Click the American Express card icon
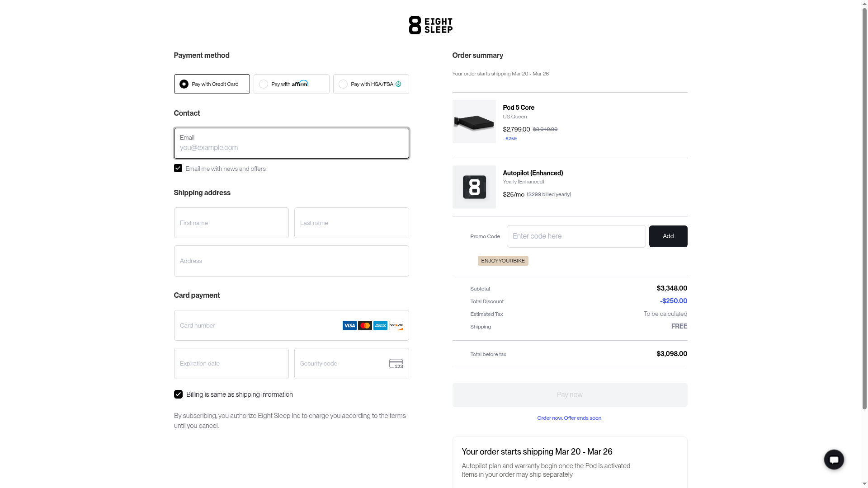868x488 pixels. tap(380, 325)
